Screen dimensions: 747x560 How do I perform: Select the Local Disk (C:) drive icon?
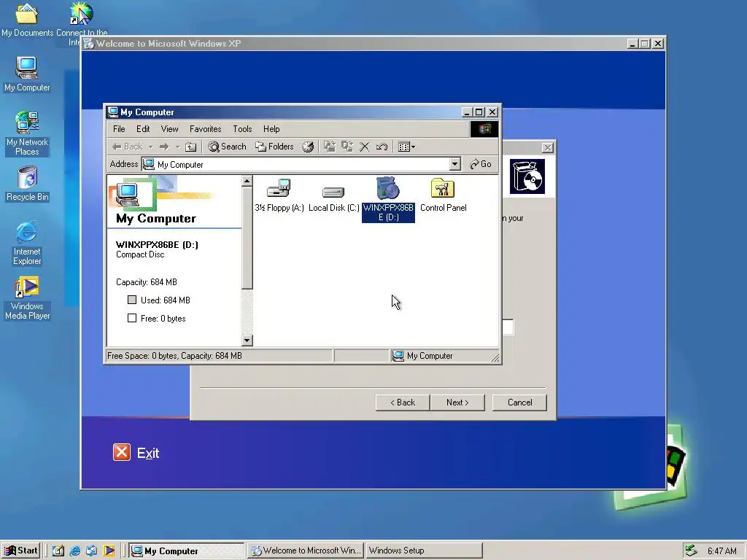click(333, 192)
